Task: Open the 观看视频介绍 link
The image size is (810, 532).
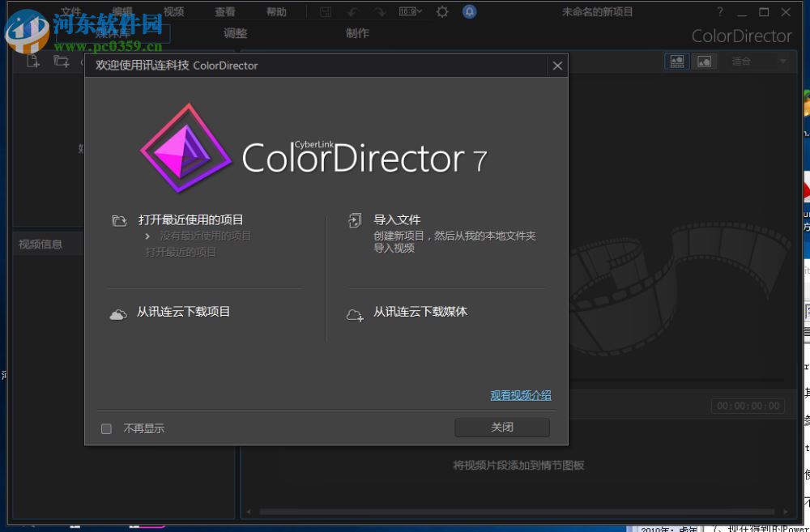Action: point(521,395)
